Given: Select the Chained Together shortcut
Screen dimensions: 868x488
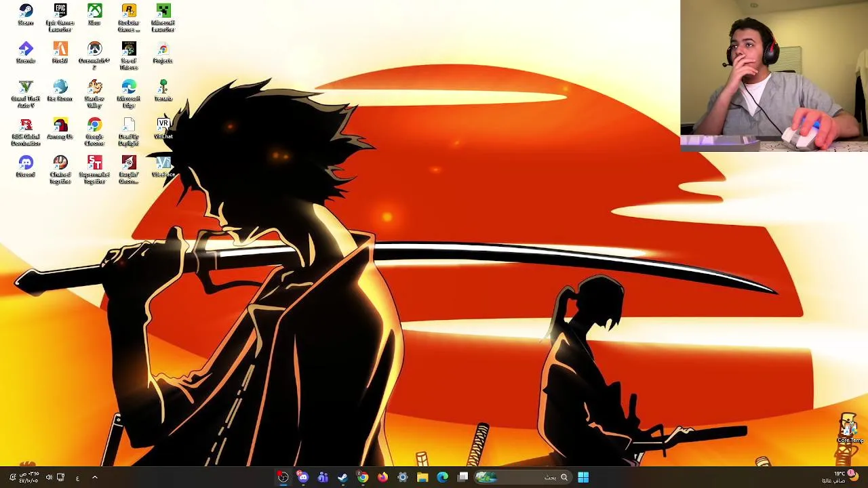Looking at the screenshot, I should click(60, 169).
